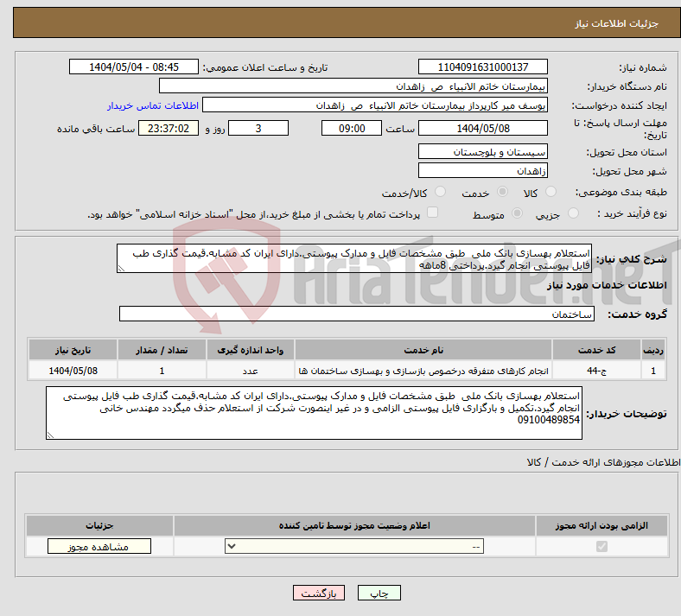Click the buyer organization name field

coord(353,86)
